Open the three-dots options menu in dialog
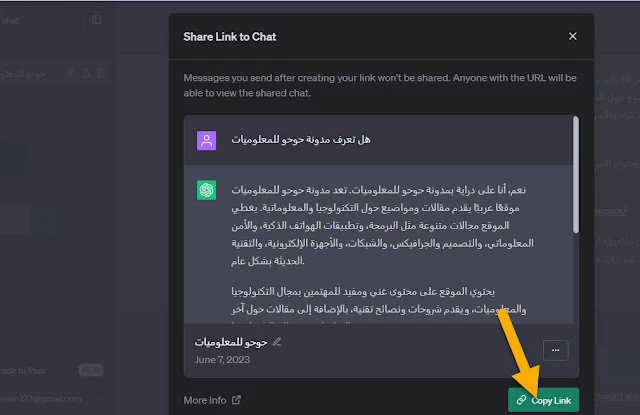Image resolution: width=640 pixels, height=415 pixels. pos(556,350)
